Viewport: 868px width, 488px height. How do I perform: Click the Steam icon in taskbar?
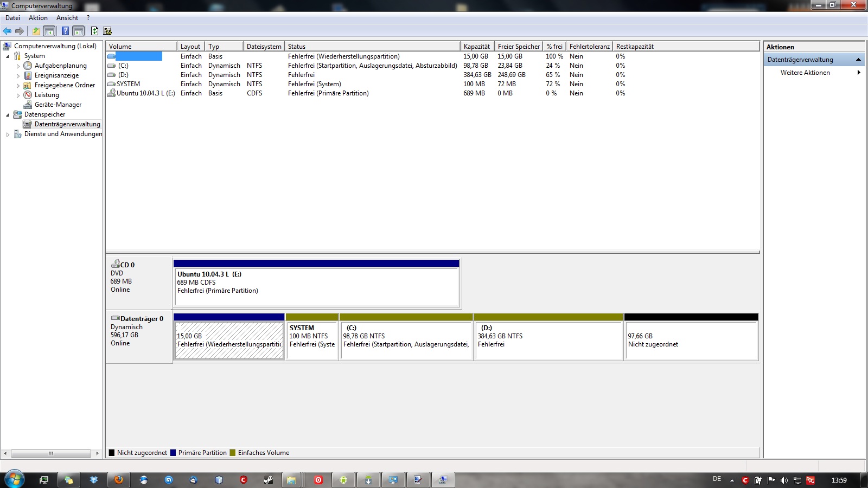[x=268, y=480]
